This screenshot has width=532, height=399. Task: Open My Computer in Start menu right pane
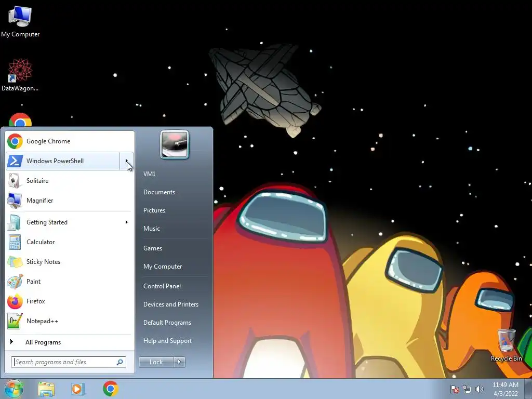(x=163, y=267)
